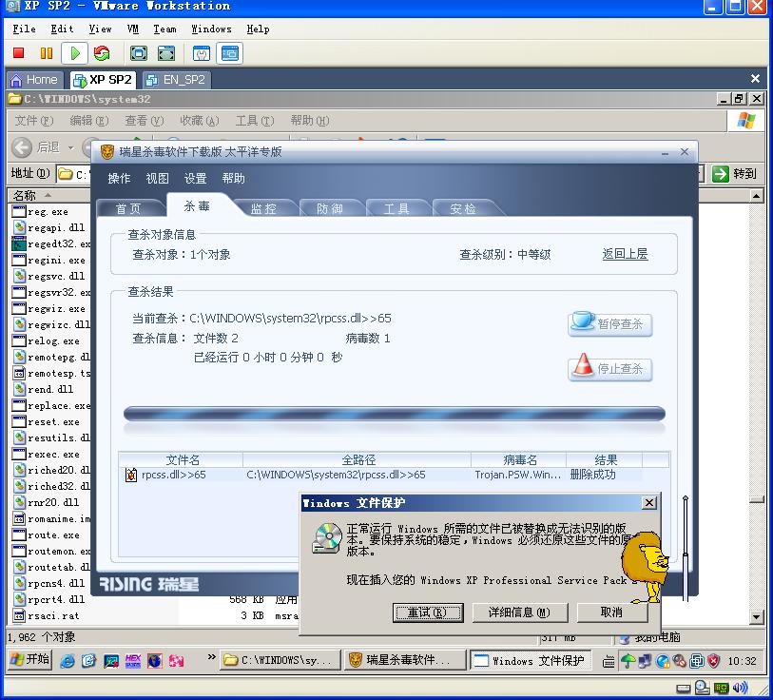
Task: Launch Internet Explorer from quick launch
Action: pyautogui.click(x=68, y=661)
